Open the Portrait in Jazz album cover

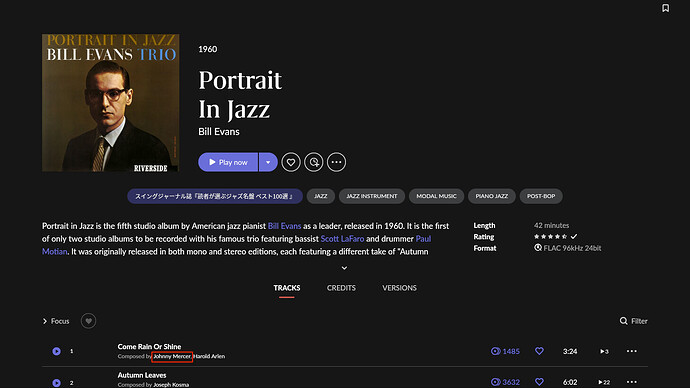pyautogui.click(x=110, y=102)
